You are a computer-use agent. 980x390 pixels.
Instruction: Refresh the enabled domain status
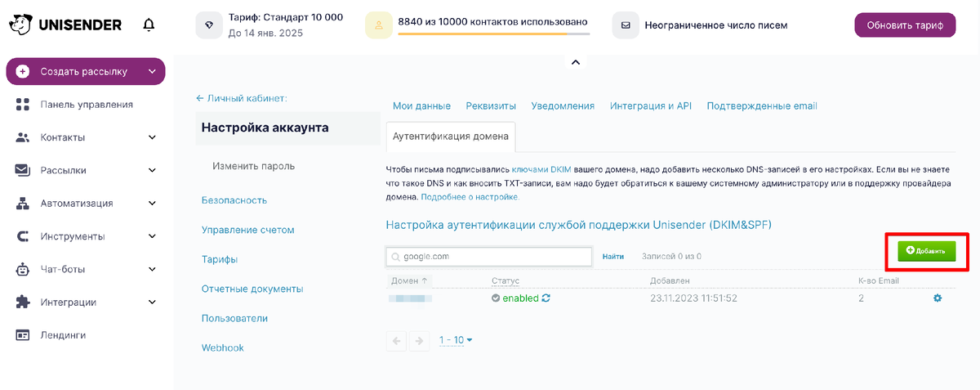[x=546, y=298]
